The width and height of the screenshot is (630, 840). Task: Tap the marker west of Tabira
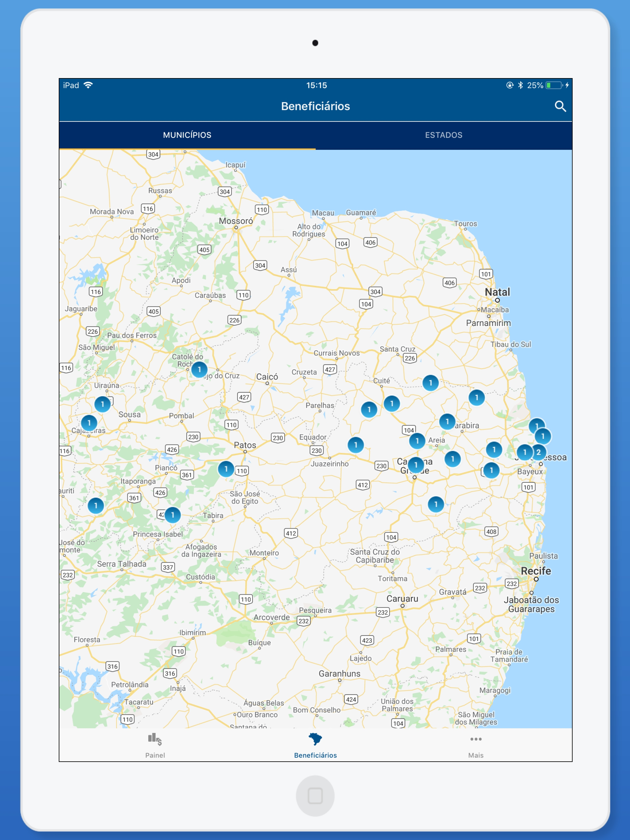coord(173,515)
